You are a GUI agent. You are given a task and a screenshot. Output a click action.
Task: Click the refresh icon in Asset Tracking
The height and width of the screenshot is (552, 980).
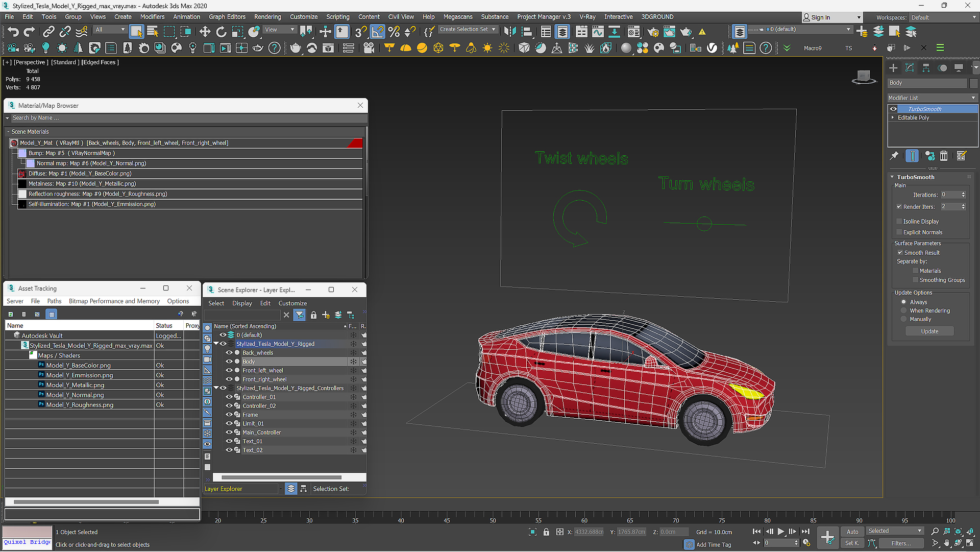10,314
